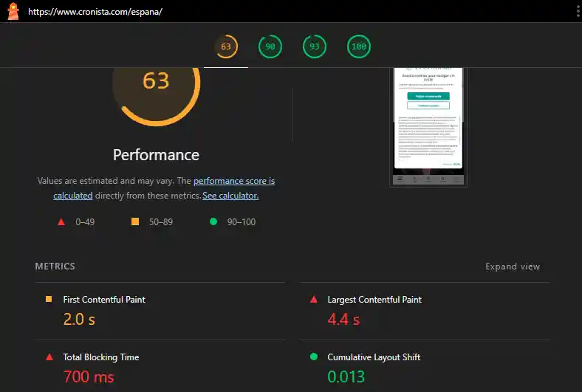Viewport: 582px width, 392px height.
Task: Click the URL text cronista.com/espana
Action: (95, 13)
